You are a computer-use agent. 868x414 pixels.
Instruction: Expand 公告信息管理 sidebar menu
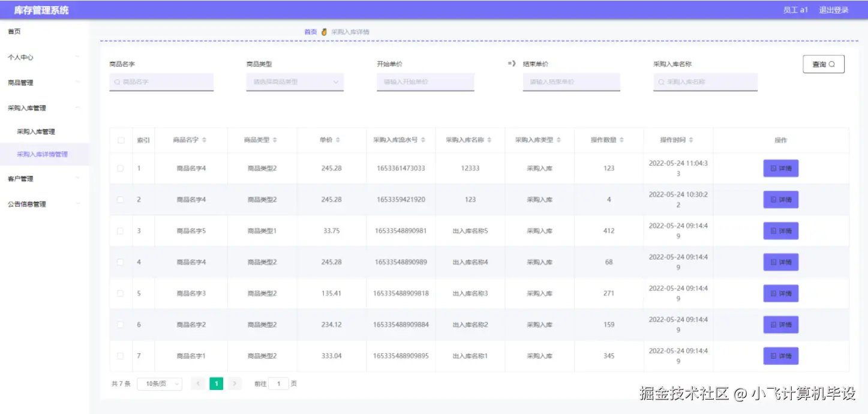click(44, 204)
